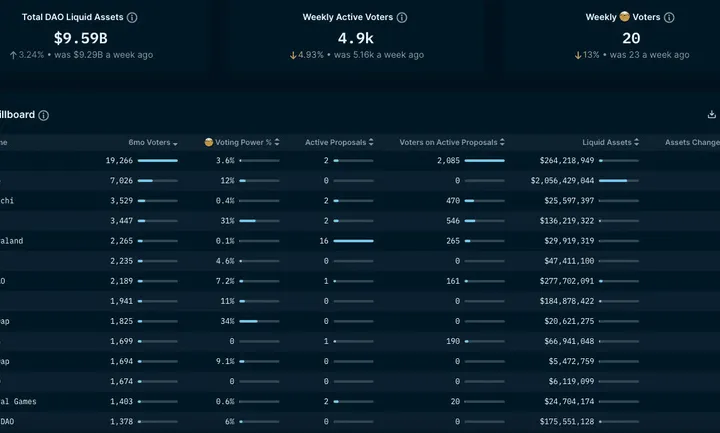This screenshot has height=433, width=720.
Task: Click the $9.59B total assets value
Action: click(x=80, y=38)
